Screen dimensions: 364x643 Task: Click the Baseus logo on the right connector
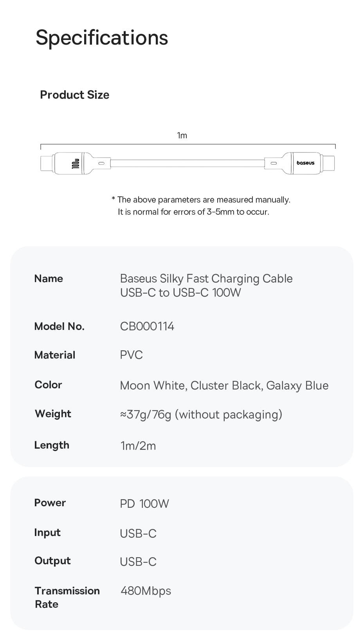(305, 163)
